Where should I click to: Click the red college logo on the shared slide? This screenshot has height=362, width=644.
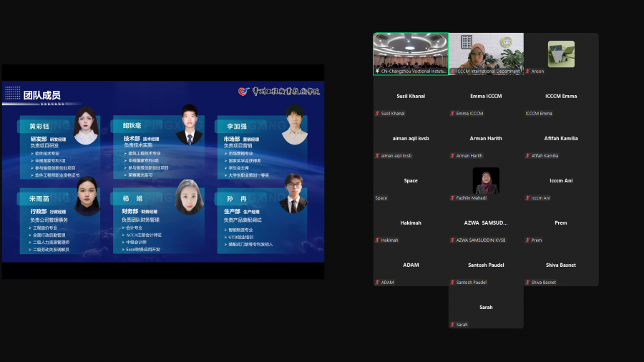(x=245, y=92)
